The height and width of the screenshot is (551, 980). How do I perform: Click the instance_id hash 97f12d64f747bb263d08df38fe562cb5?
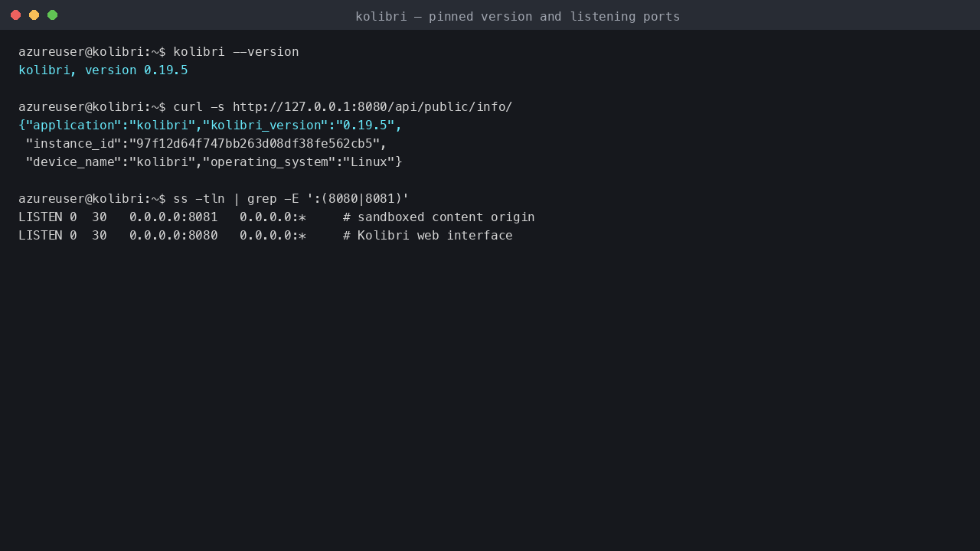point(254,144)
